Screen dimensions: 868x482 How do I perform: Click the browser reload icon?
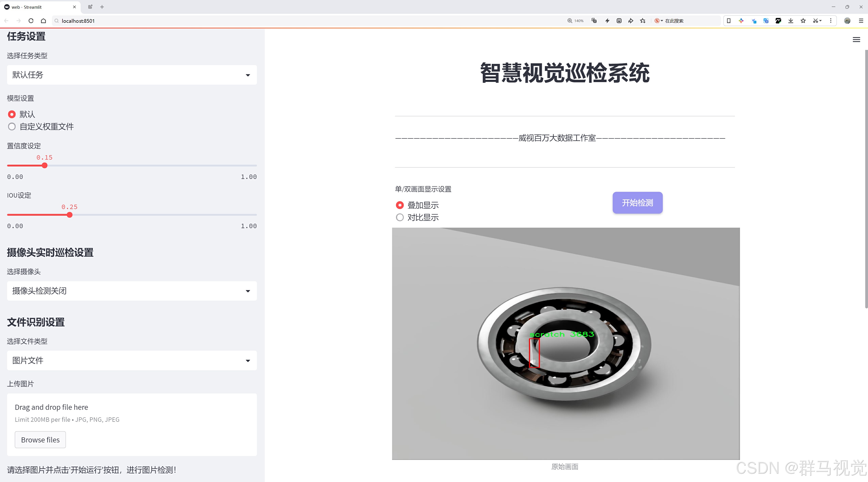(x=31, y=21)
